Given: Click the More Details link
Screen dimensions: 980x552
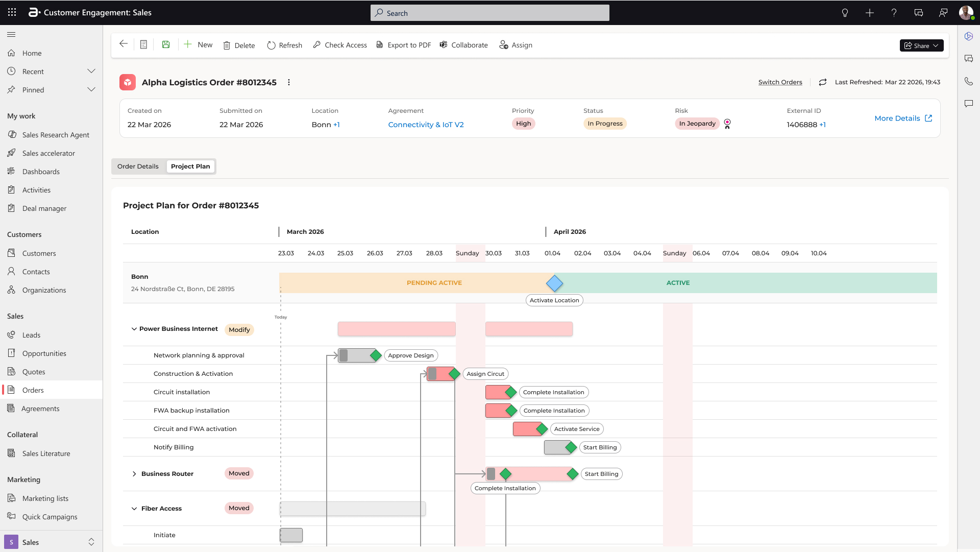Looking at the screenshot, I should (x=903, y=118).
